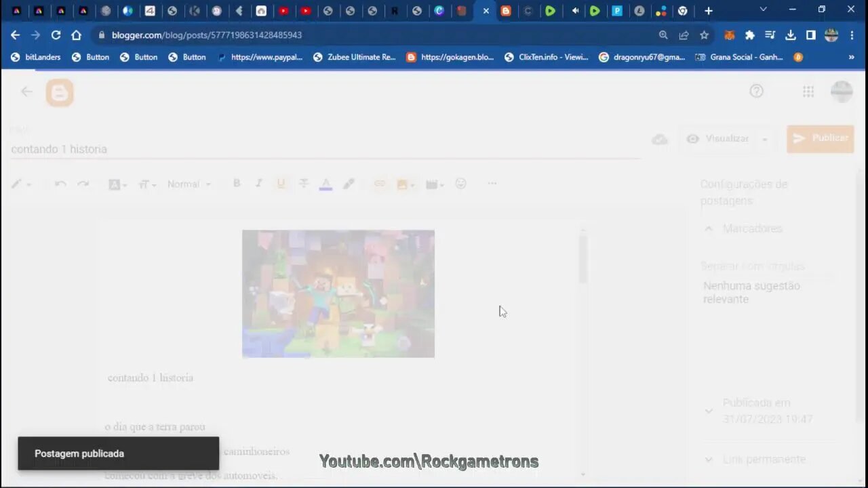868x488 pixels.
Task: Open browser Downloads
Action: click(791, 35)
